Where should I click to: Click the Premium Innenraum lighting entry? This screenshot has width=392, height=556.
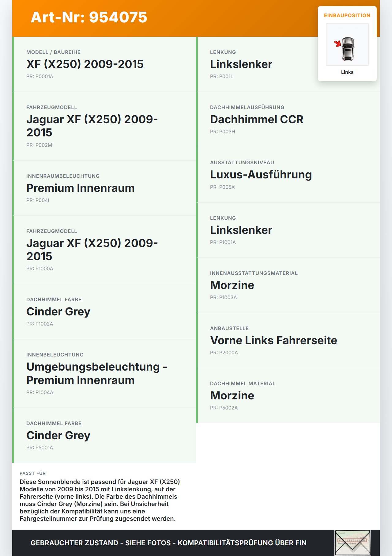click(80, 188)
